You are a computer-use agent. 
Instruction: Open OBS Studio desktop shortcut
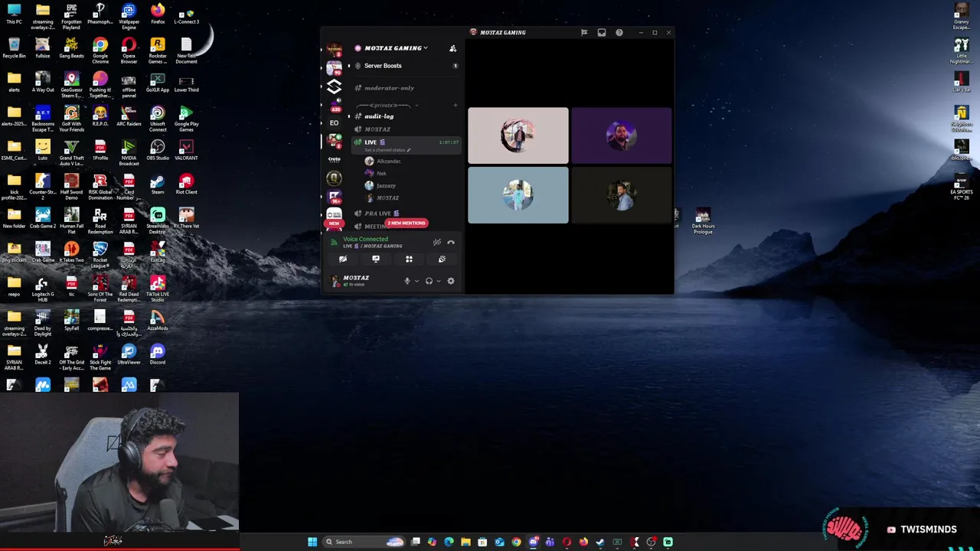tap(158, 148)
